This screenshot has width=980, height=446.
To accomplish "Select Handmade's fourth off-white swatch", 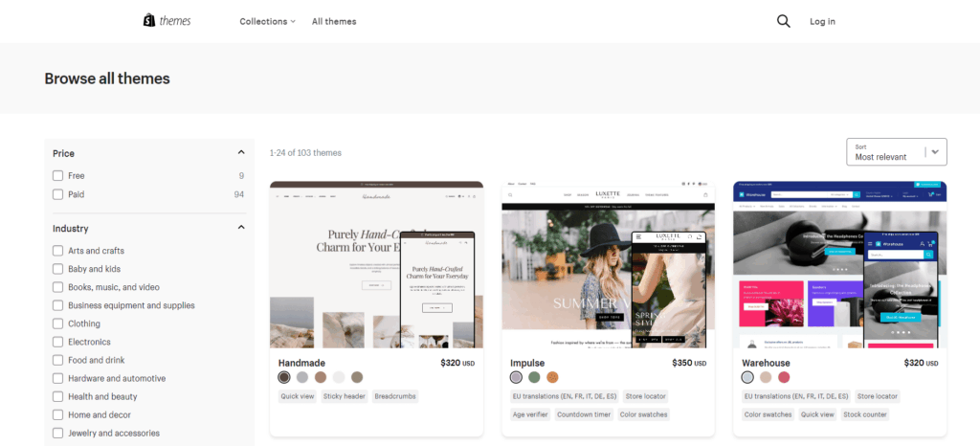I will click(x=339, y=377).
